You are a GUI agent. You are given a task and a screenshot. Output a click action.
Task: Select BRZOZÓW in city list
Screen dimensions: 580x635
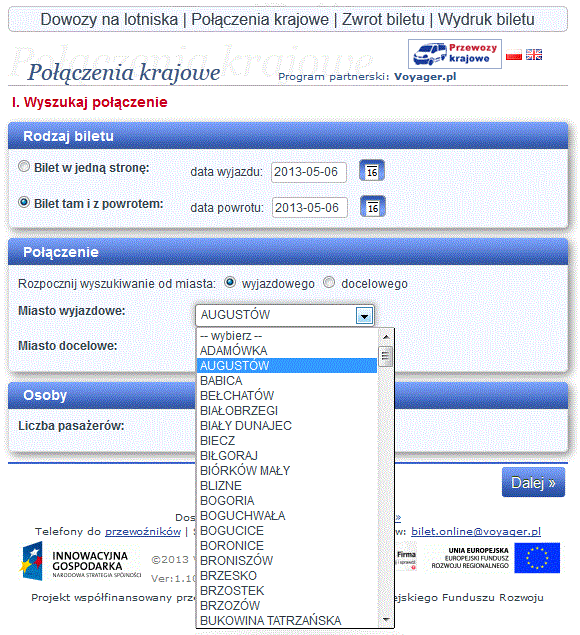(287, 605)
